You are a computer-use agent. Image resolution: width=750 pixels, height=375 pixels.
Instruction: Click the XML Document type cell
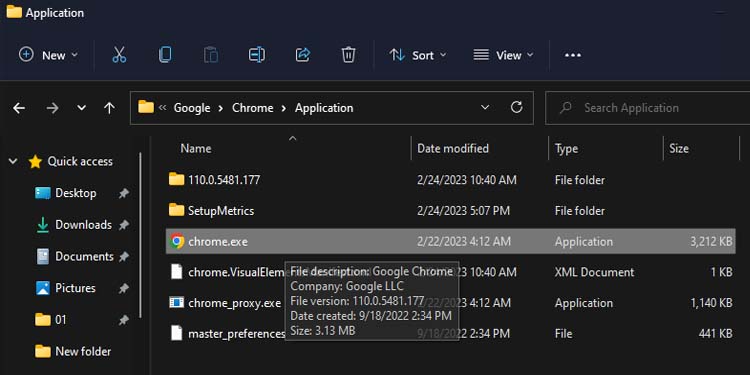(x=595, y=273)
